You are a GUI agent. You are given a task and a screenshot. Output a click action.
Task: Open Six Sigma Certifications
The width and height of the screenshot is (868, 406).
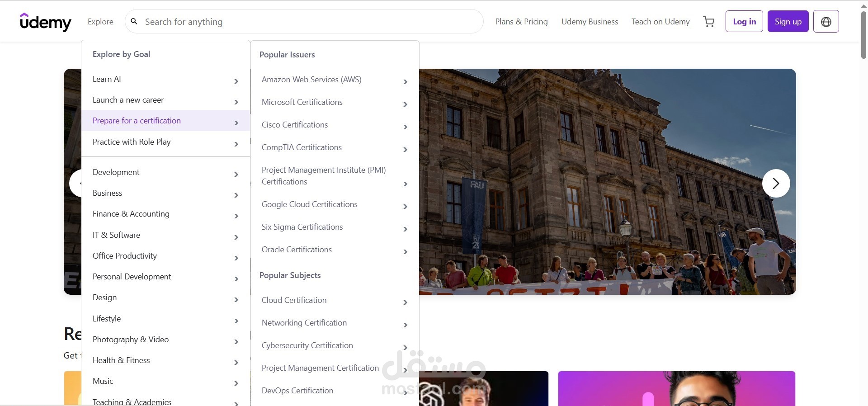click(x=335, y=227)
